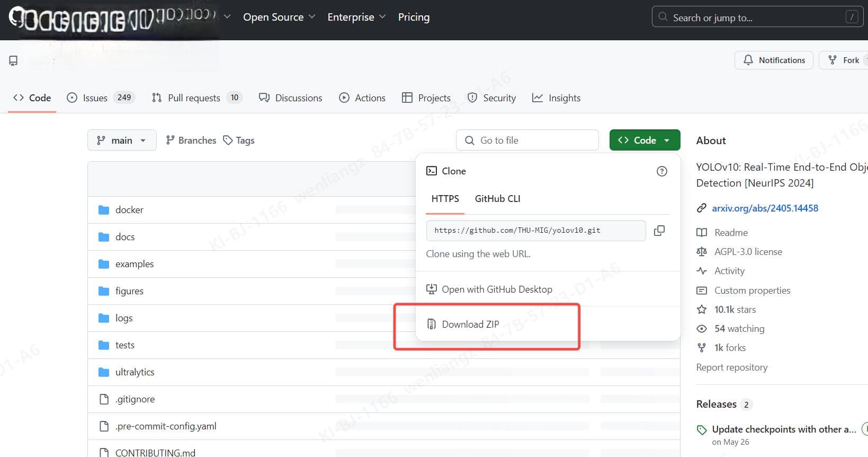Image resolution: width=868 pixels, height=457 pixels.
Task: Click the Readme book icon
Action: click(702, 233)
